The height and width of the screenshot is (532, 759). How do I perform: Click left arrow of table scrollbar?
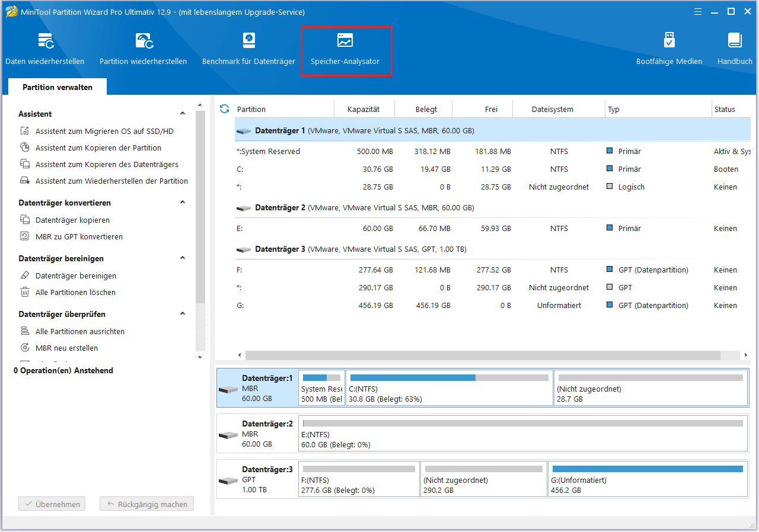coord(240,355)
